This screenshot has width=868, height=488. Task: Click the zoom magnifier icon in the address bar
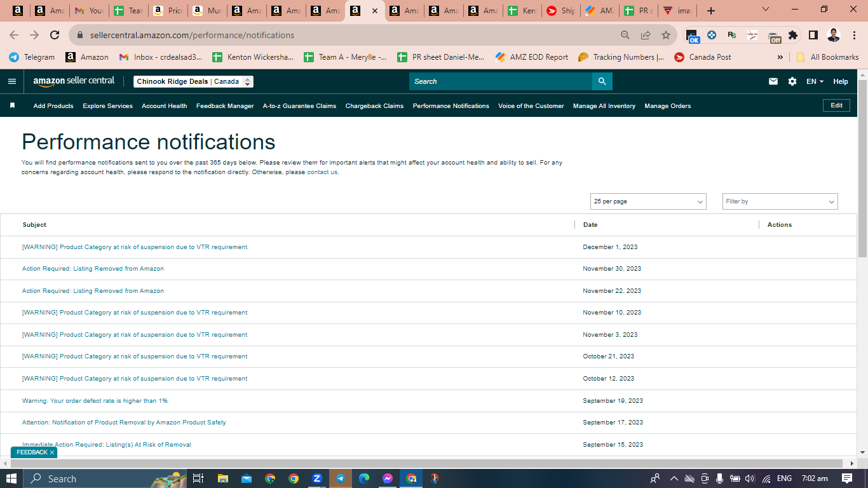tap(625, 35)
